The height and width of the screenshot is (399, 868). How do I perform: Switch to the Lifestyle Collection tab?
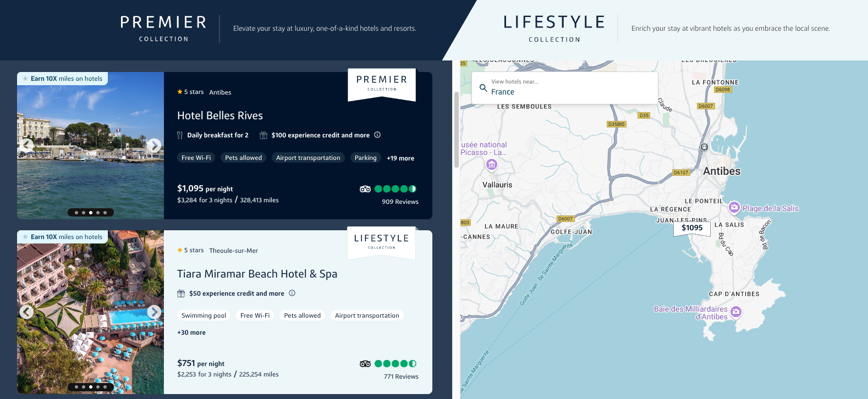click(x=554, y=29)
